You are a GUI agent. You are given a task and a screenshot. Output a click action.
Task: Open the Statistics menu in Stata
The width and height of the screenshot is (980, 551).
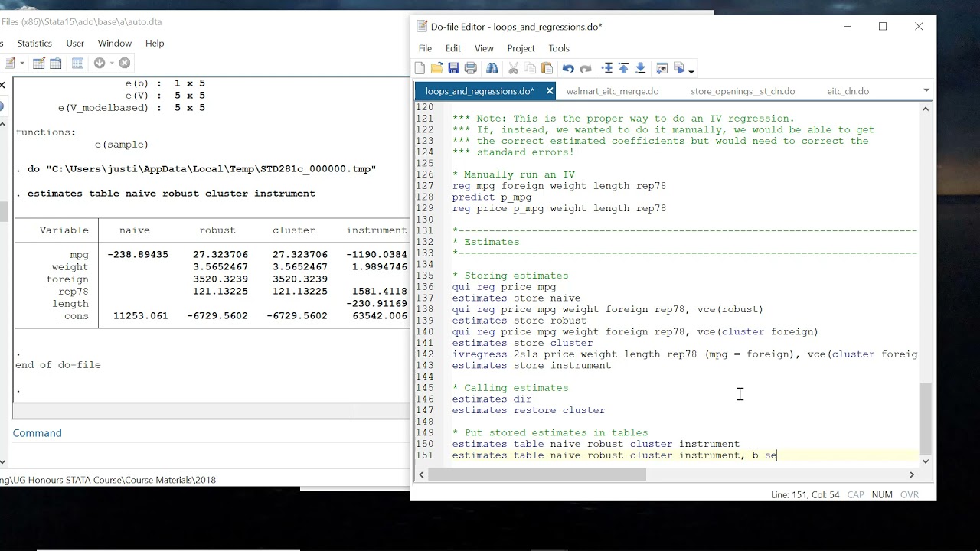point(34,43)
